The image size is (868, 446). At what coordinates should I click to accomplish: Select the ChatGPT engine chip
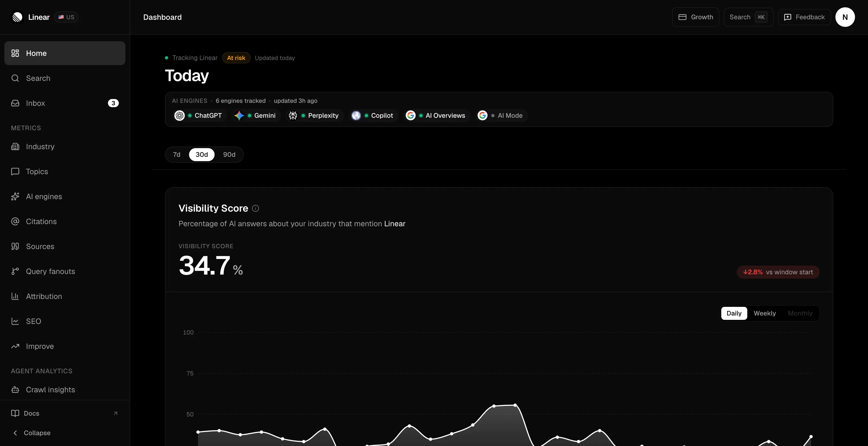point(199,116)
